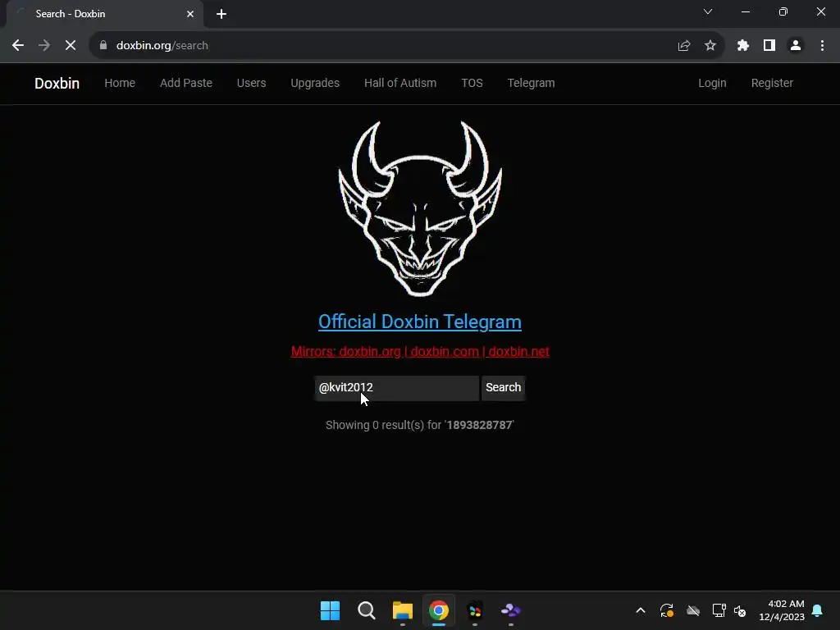
Task: Open notifications bell icon
Action: tap(817, 610)
